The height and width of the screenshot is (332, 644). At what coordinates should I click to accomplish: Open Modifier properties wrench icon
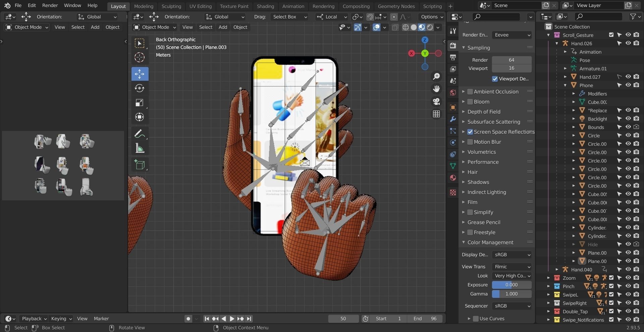point(453,119)
